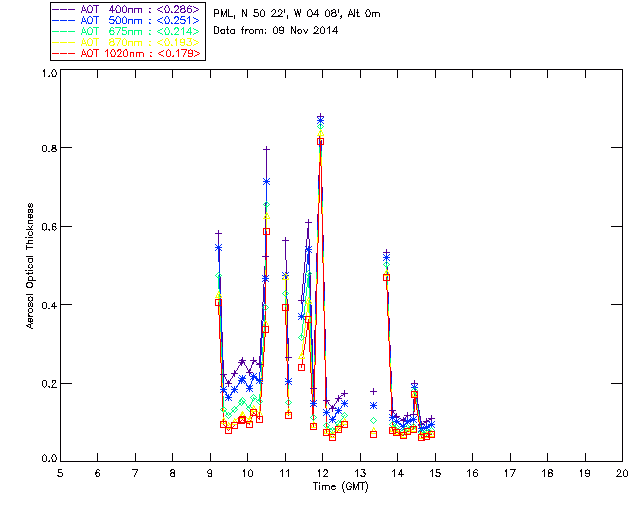
Task: Click the y-axis tick label 0.6
Action: [x=49, y=227]
